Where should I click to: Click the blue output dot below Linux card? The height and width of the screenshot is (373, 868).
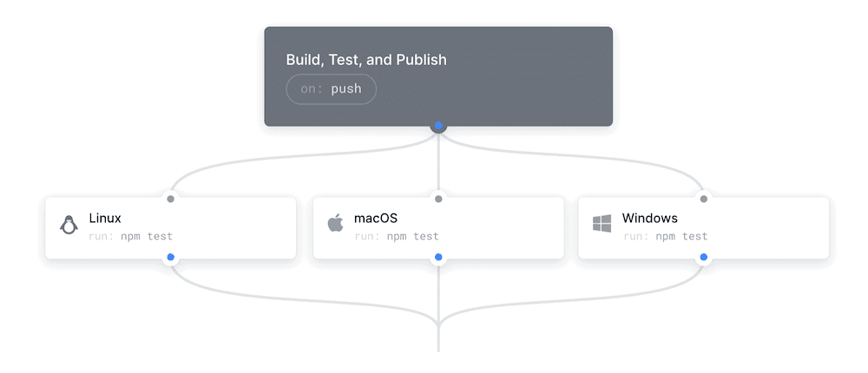[x=170, y=257]
